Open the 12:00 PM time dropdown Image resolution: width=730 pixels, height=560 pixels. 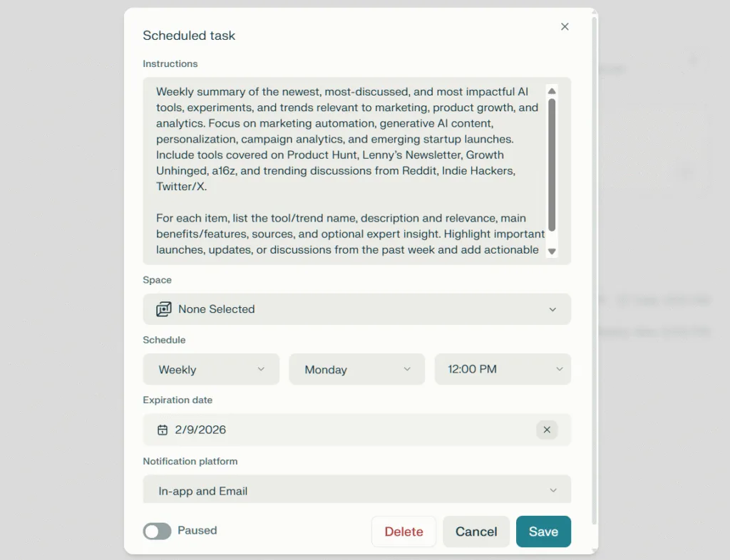pos(503,369)
